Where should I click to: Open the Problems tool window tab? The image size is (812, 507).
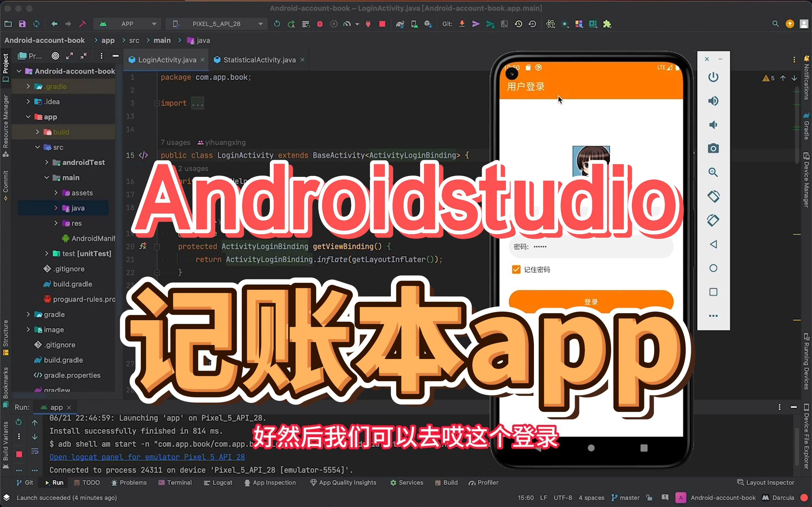[x=129, y=482]
